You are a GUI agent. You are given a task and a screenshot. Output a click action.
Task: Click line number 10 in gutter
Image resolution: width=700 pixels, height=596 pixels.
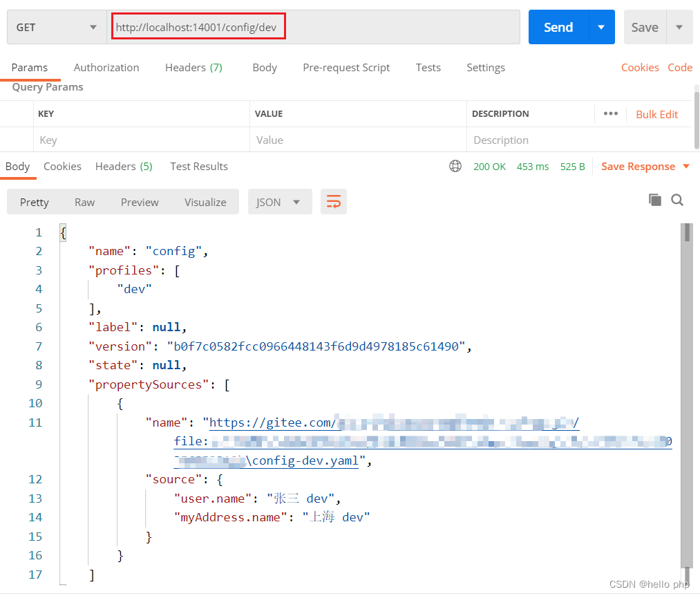click(x=35, y=403)
